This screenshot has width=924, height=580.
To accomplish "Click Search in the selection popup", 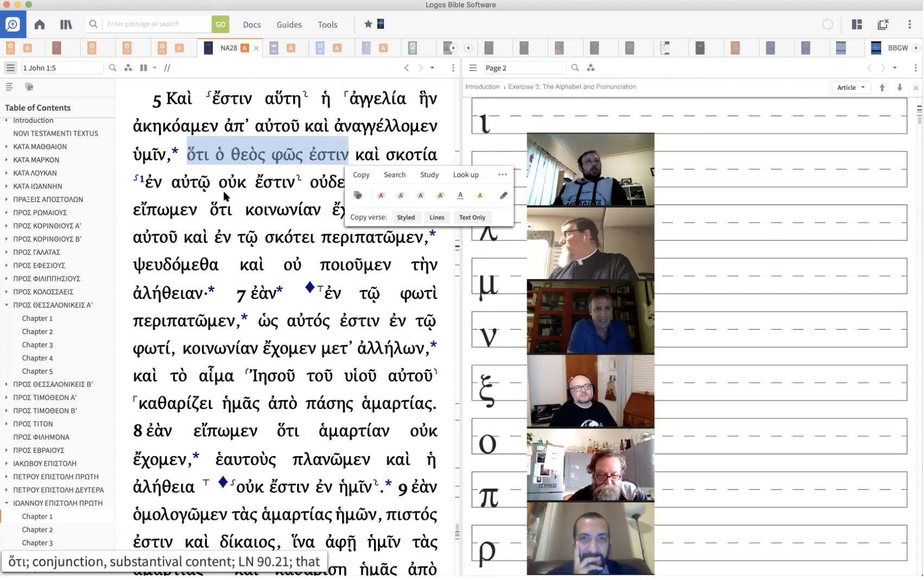I will (395, 175).
